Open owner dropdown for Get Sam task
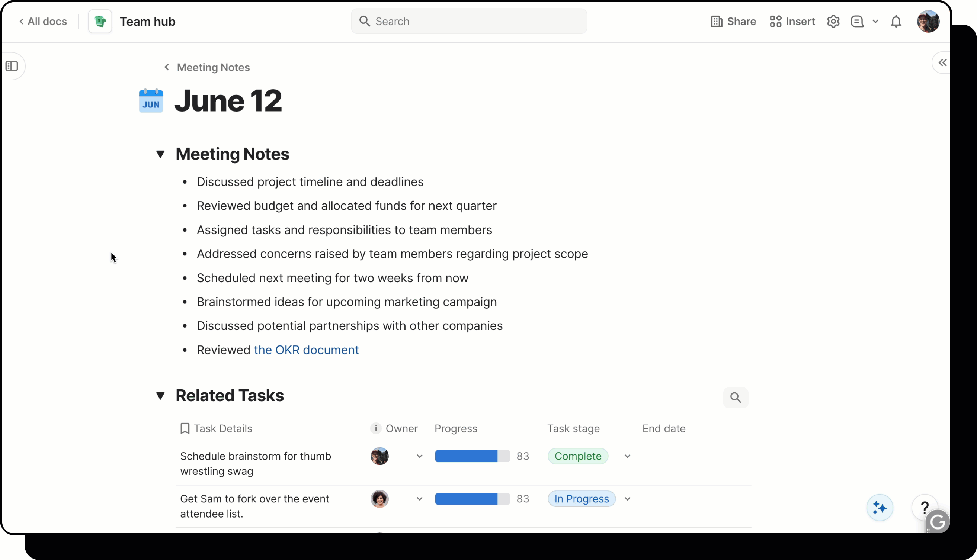977x560 pixels. (x=419, y=499)
